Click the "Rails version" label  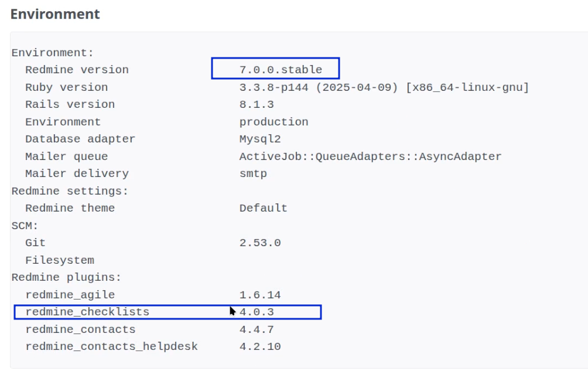point(70,104)
